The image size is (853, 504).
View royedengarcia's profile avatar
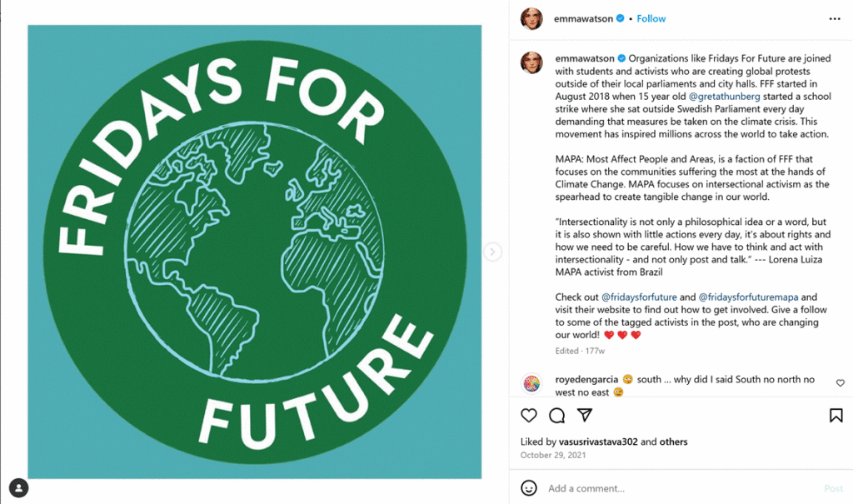point(531,384)
